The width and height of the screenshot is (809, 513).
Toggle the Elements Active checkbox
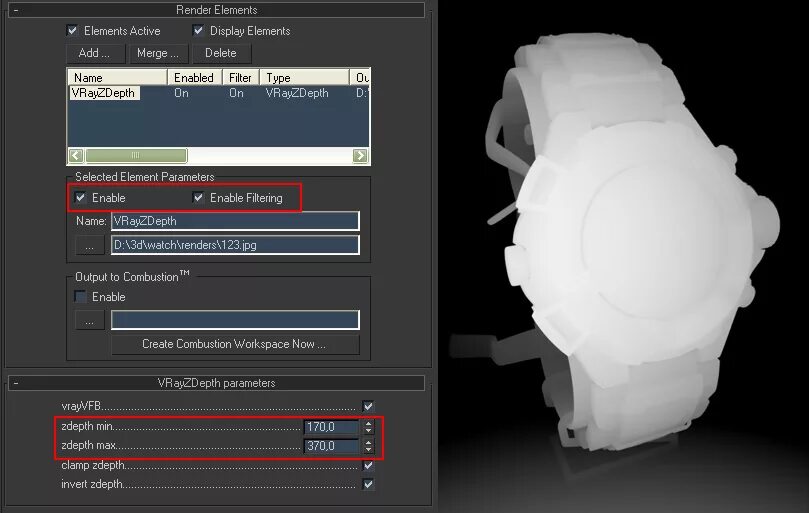pos(72,30)
